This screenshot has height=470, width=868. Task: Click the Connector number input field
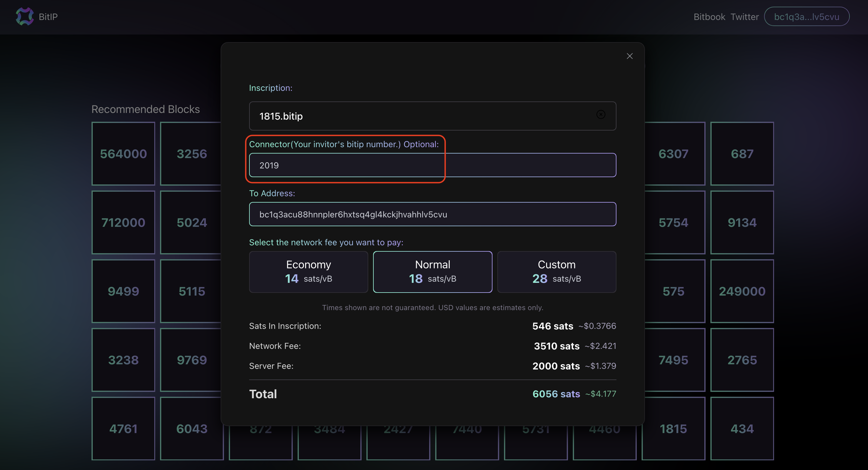point(432,165)
